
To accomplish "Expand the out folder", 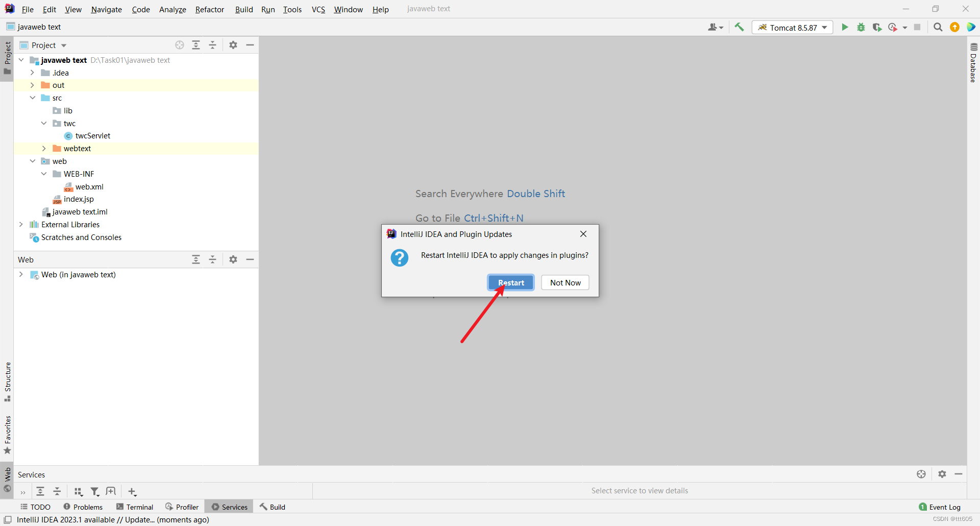I will [x=32, y=85].
